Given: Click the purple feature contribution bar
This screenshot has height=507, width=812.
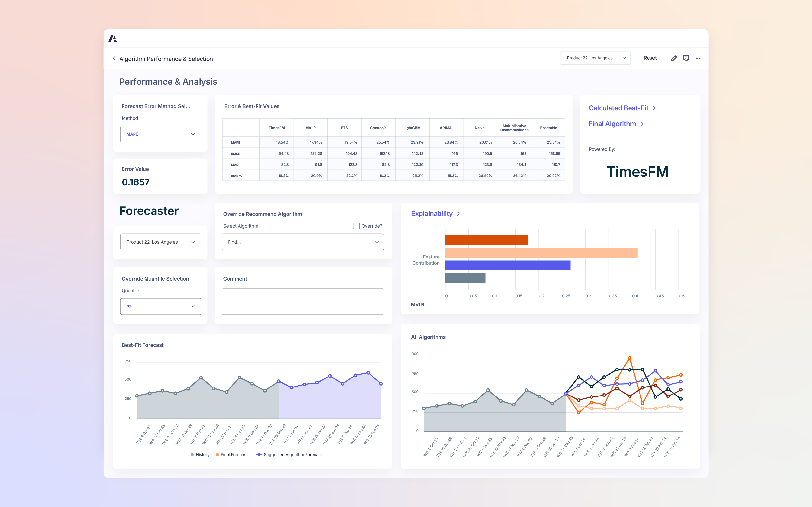Looking at the screenshot, I should coord(507,266).
